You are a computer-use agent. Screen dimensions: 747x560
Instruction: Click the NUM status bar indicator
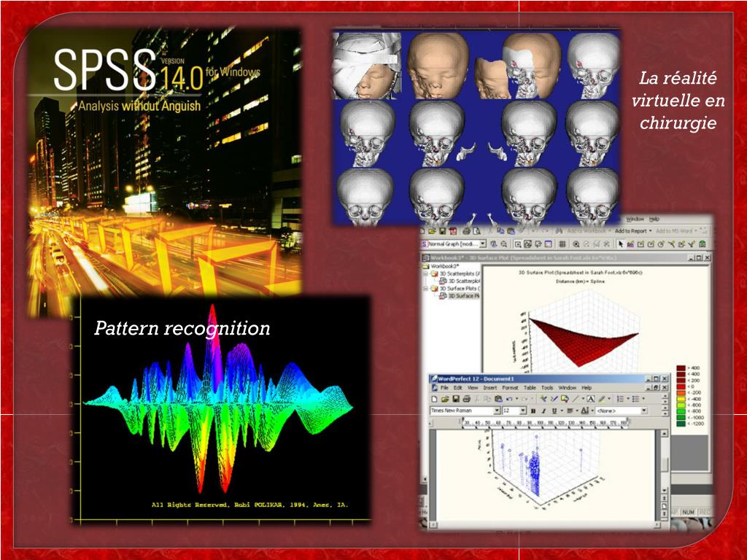pos(688,512)
